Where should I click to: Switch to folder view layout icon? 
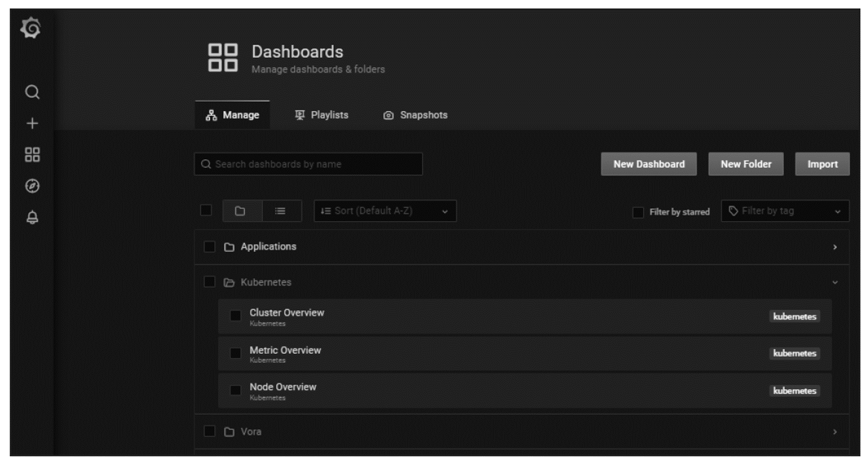(241, 211)
